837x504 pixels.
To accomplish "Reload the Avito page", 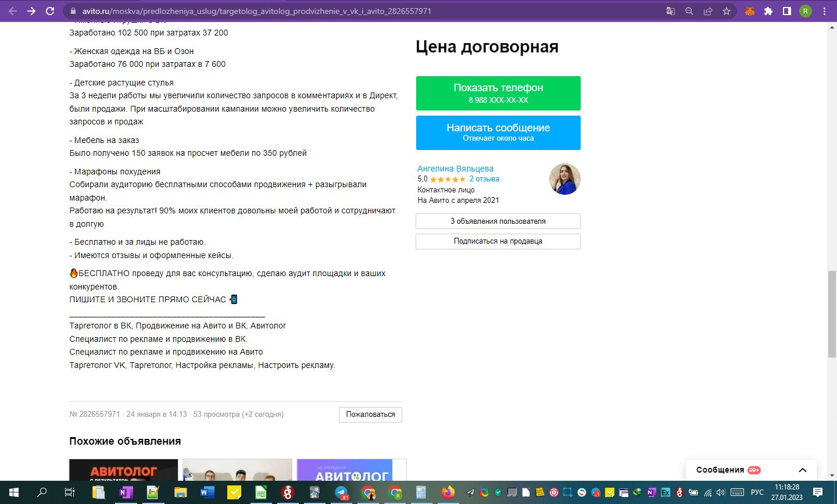I will coord(50,11).
